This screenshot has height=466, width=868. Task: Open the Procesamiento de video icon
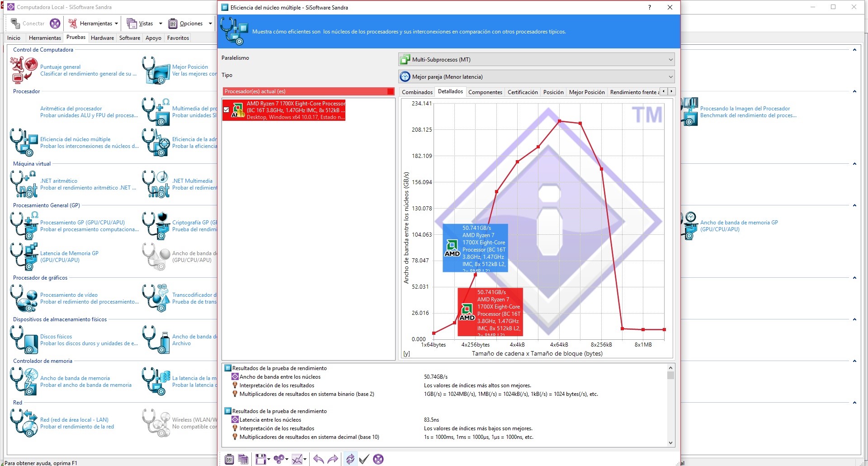(24, 298)
